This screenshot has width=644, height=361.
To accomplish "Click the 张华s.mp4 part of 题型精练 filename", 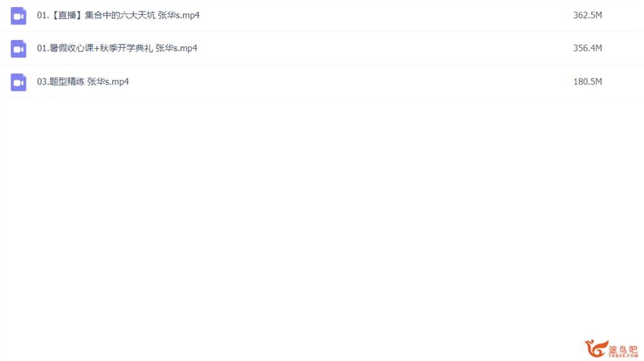I will click(x=108, y=82).
